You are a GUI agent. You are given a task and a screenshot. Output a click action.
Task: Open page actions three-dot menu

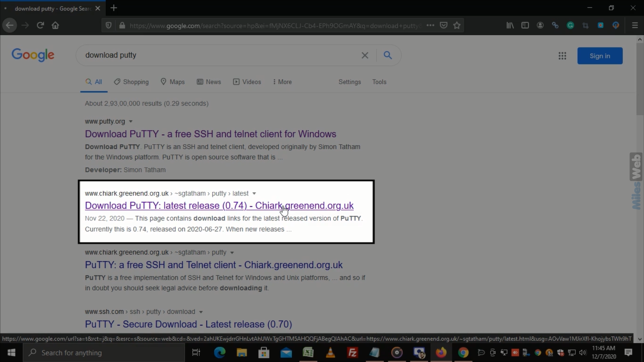pos(430,25)
